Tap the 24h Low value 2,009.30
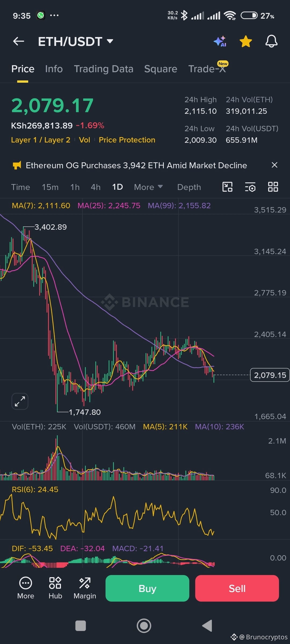This screenshot has height=644, width=290. [x=201, y=140]
